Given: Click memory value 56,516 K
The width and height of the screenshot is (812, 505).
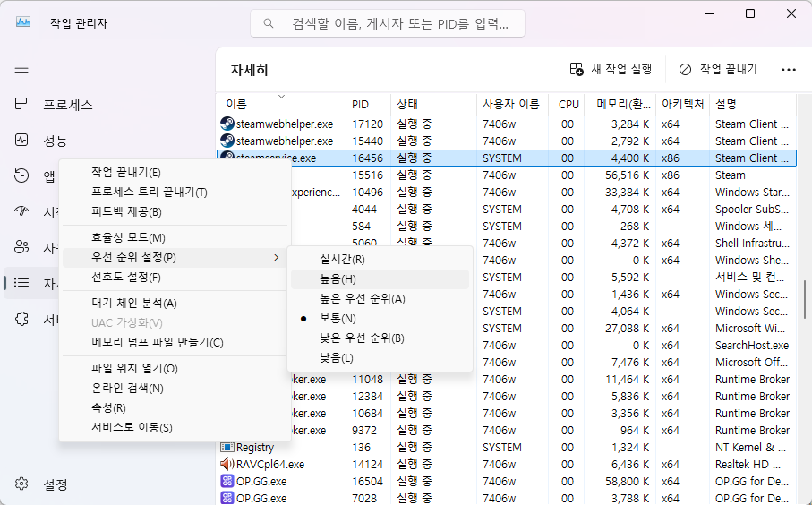Looking at the screenshot, I should pyautogui.click(x=627, y=175).
